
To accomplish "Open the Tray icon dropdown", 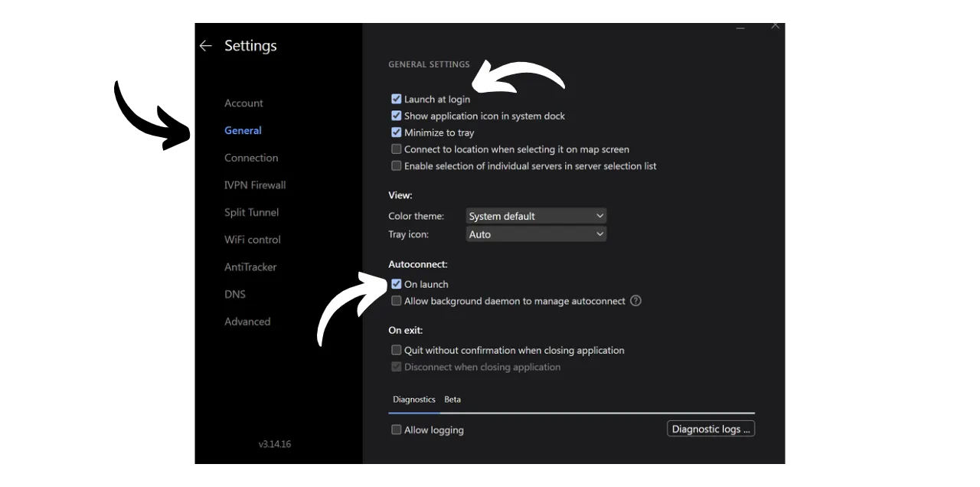I will click(536, 234).
